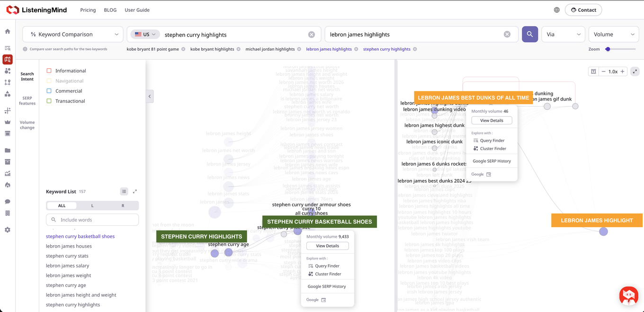The height and width of the screenshot is (312, 644).
Task: Switch to the Volume change tab
Action: pyautogui.click(x=27, y=125)
